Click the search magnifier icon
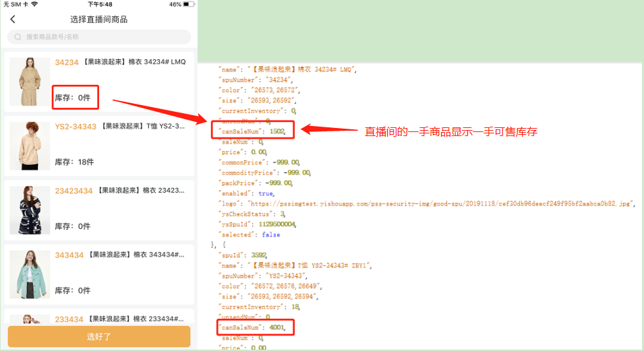 18,37
